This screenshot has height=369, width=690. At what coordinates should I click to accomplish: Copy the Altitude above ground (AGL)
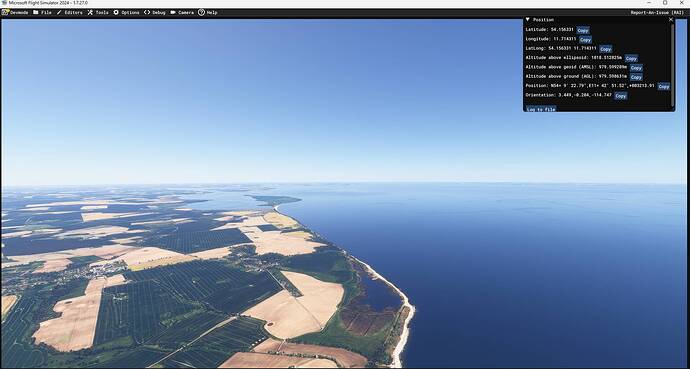(x=636, y=77)
